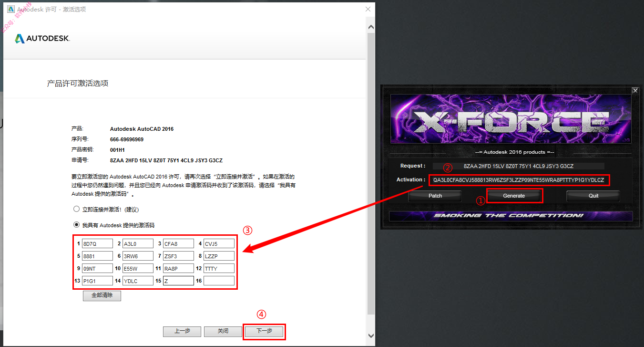Click activation code field 12 containing TTTY
Viewport: 644px width, 347px height.
(x=219, y=268)
